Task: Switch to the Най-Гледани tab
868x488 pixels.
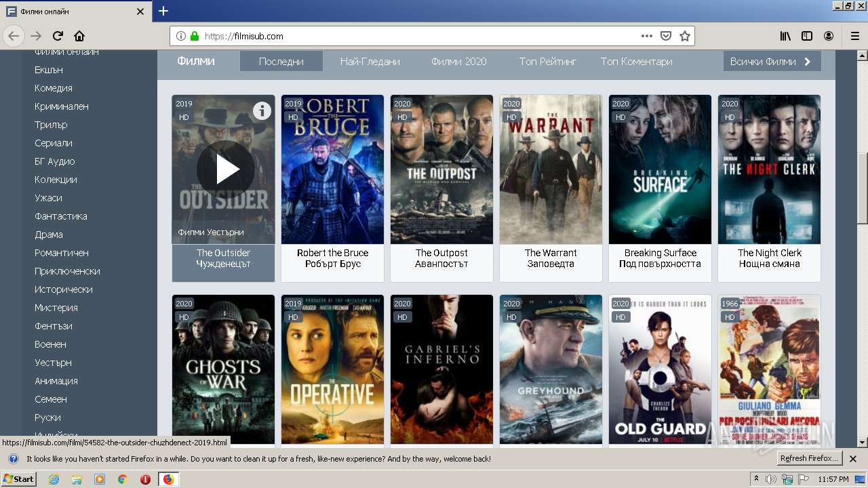Action: (x=370, y=61)
